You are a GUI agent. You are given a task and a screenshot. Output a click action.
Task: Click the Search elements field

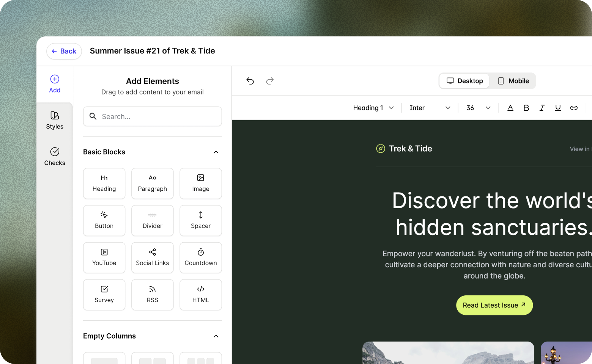coord(153,116)
